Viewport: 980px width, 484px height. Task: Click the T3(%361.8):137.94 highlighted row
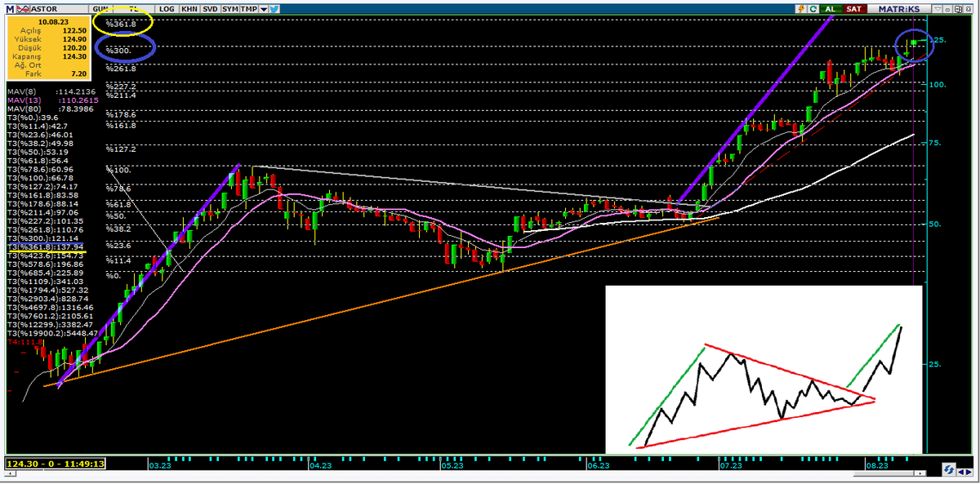point(47,246)
